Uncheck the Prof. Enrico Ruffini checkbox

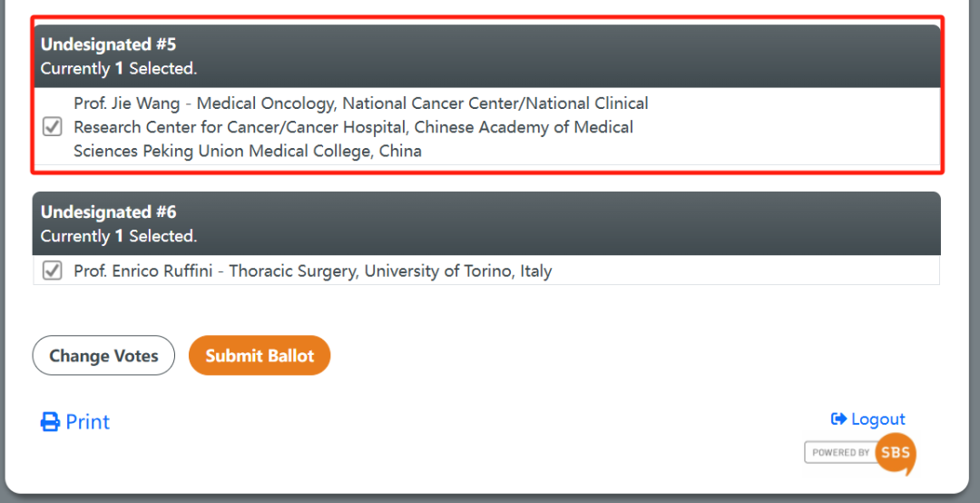[52, 271]
